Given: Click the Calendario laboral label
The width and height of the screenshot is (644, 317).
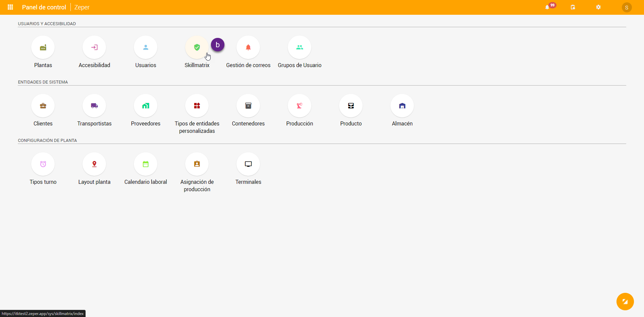Looking at the screenshot, I should tap(146, 182).
